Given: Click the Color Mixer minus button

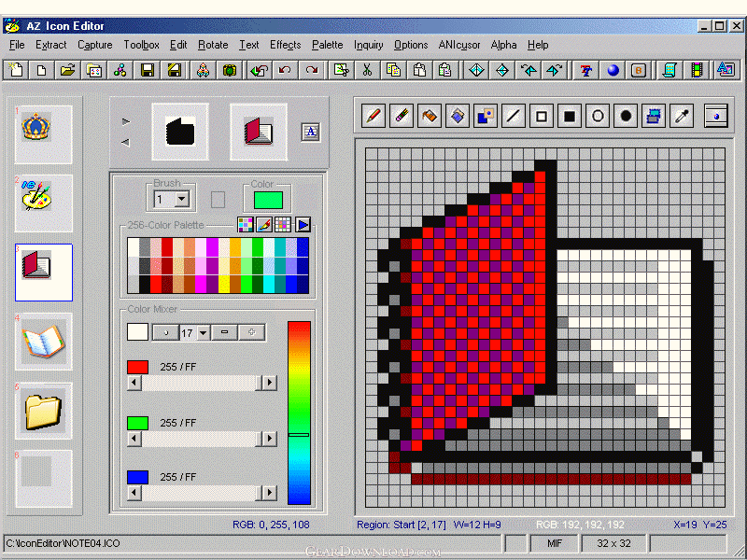Looking at the screenshot, I should (224, 332).
